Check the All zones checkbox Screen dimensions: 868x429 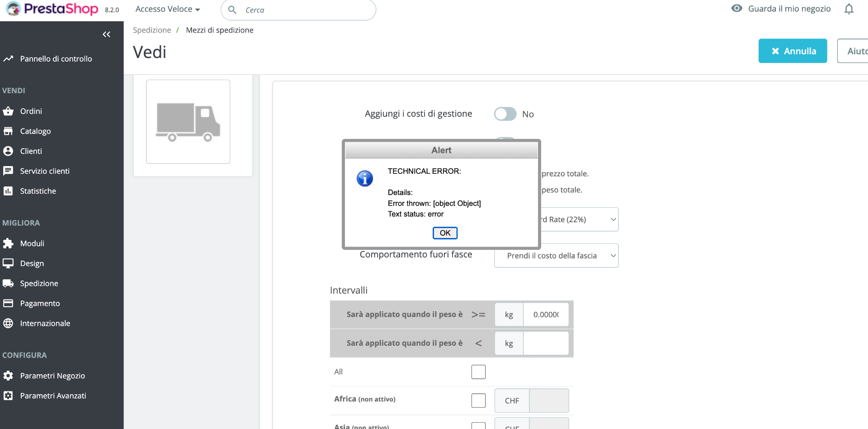click(x=478, y=372)
